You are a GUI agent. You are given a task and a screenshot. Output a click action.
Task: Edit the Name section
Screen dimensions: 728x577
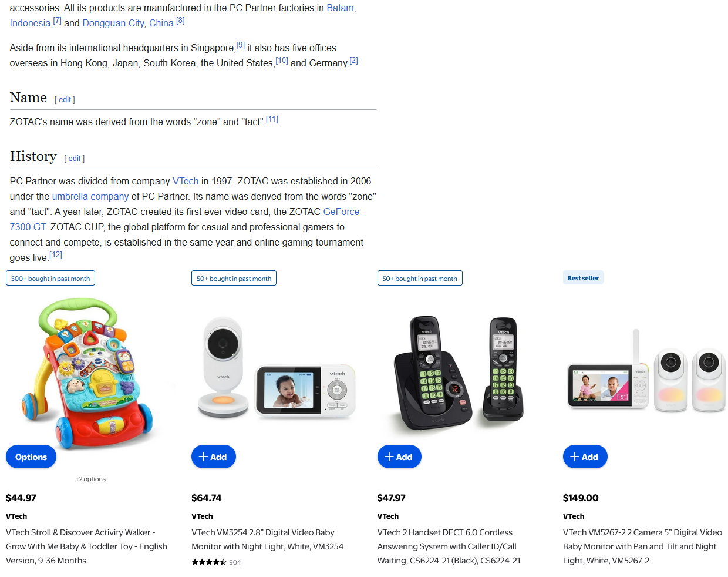click(x=65, y=100)
